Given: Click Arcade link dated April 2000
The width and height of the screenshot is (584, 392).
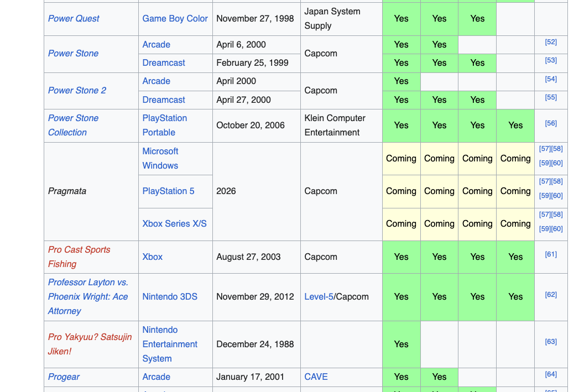Looking at the screenshot, I should coord(156,81).
